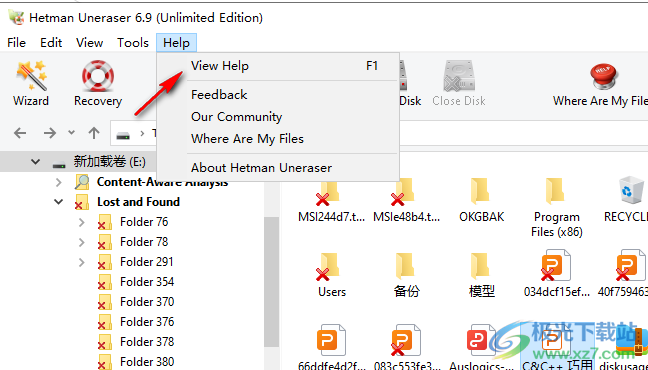
Task: Select Folder 376 tree item
Action: (147, 322)
